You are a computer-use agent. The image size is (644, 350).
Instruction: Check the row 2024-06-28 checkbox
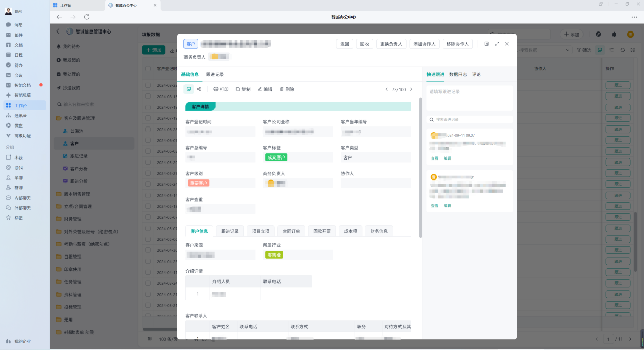(148, 129)
